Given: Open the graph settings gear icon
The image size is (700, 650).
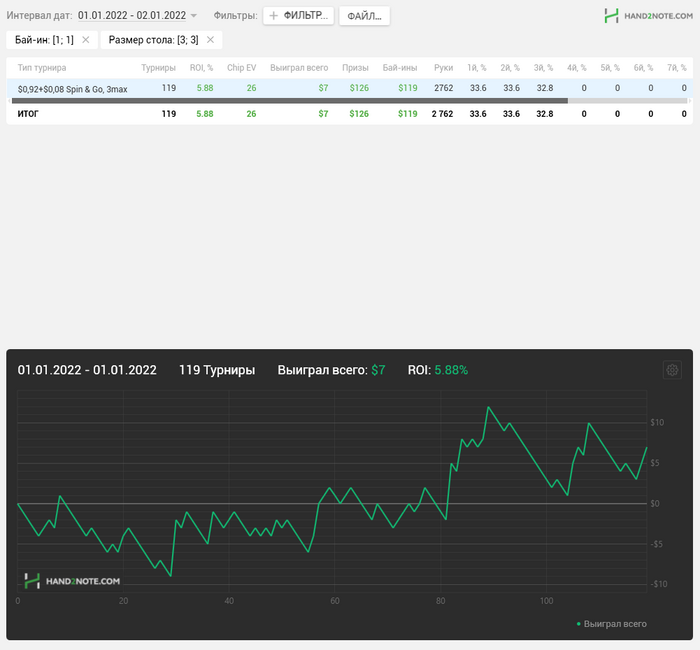Looking at the screenshot, I should click(672, 370).
